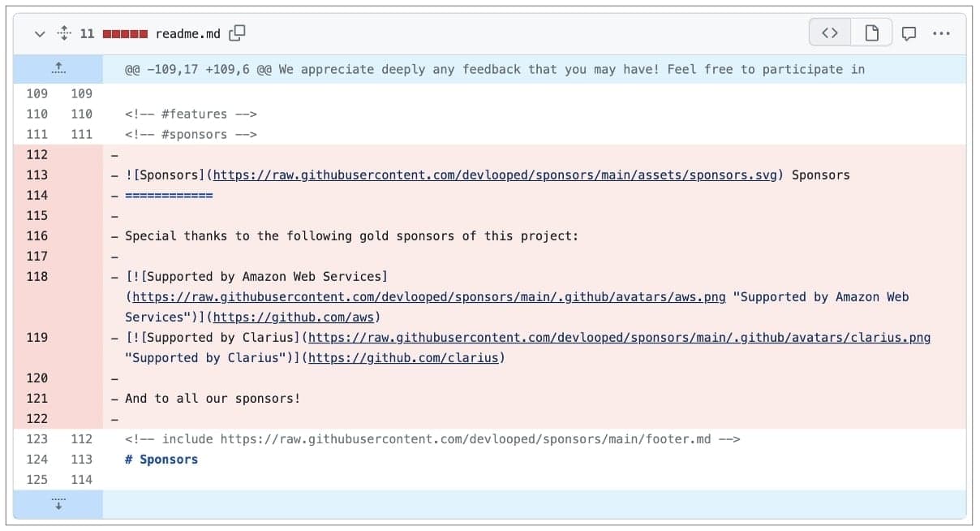Open the file comment icon
This screenshot has width=980, height=531.
(909, 34)
